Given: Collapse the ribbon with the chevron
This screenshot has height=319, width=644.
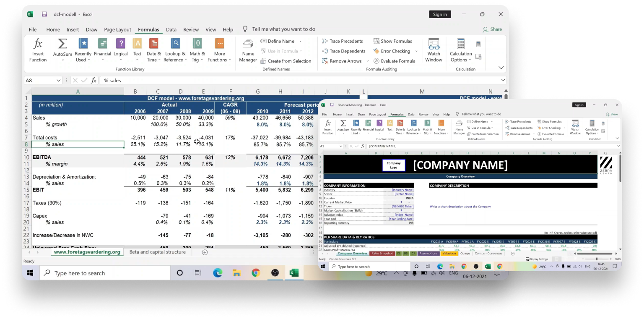Looking at the screenshot, I should pos(501,67).
